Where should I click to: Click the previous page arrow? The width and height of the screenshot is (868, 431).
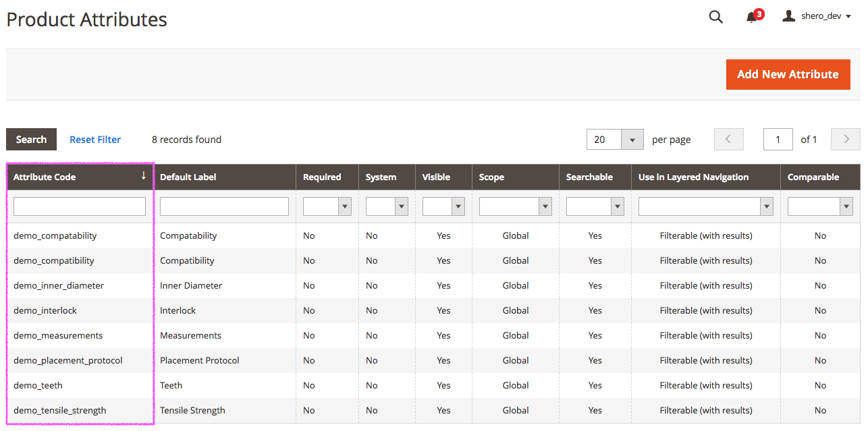pyautogui.click(x=728, y=139)
